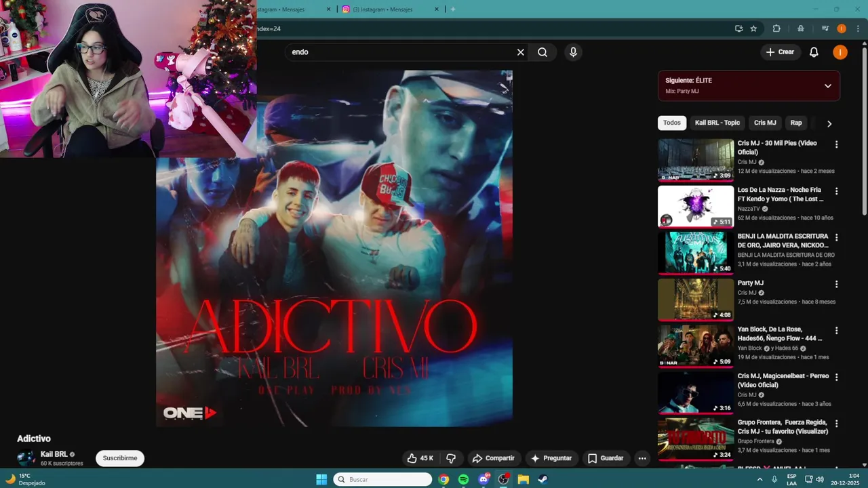The image size is (868, 488).
Task: Open Discord from the taskbar
Action: [x=484, y=479]
